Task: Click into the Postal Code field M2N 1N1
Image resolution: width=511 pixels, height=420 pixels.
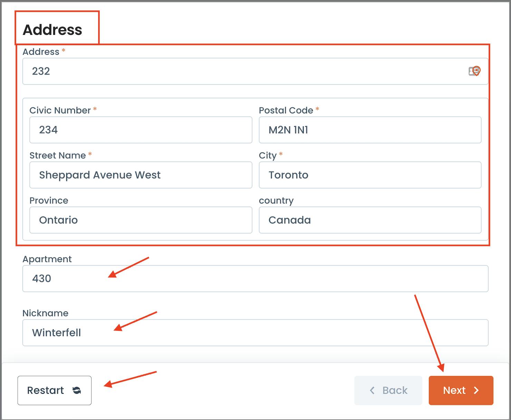Action: tap(370, 130)
